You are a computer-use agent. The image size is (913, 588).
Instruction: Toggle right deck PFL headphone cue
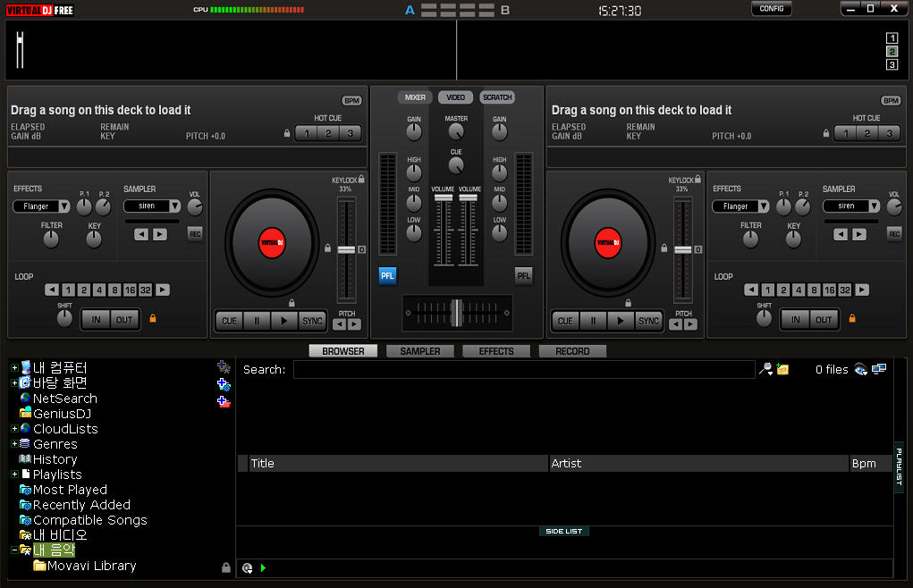point(523,275)
